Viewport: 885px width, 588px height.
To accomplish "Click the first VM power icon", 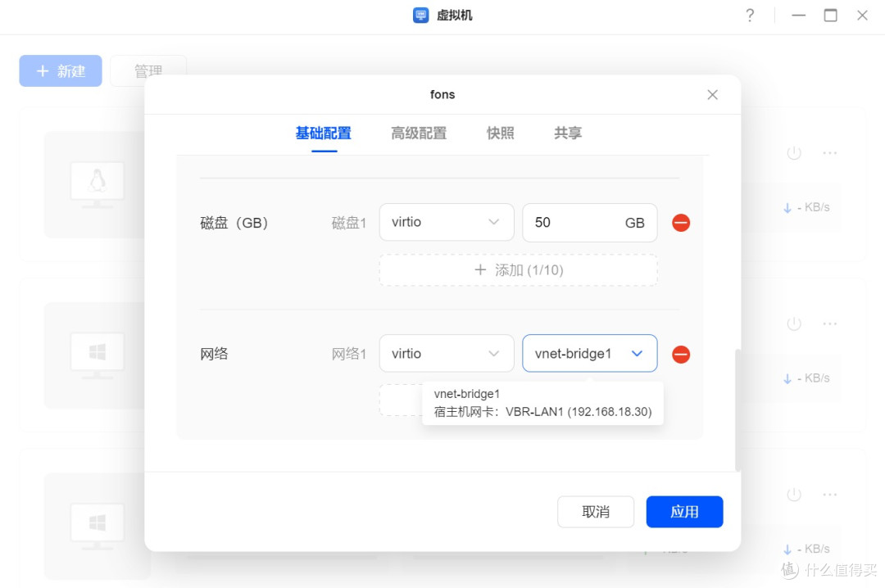I will coord(793,153).
